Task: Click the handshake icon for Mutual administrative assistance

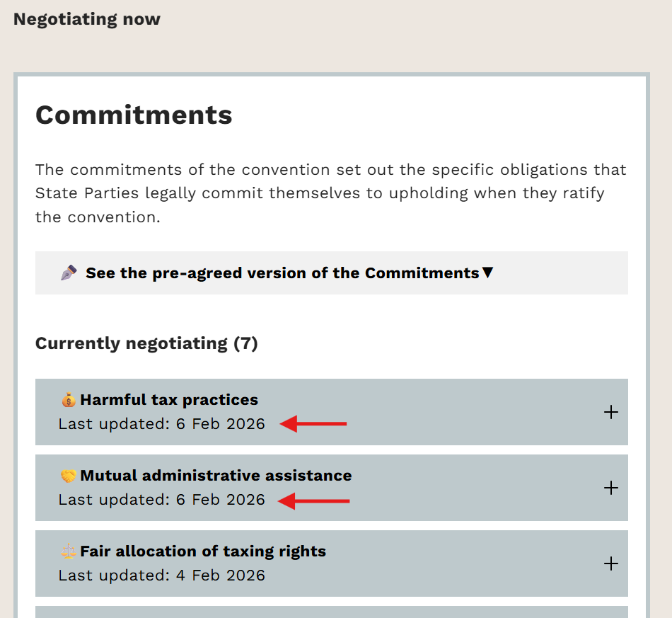Action: coord(68,476)
